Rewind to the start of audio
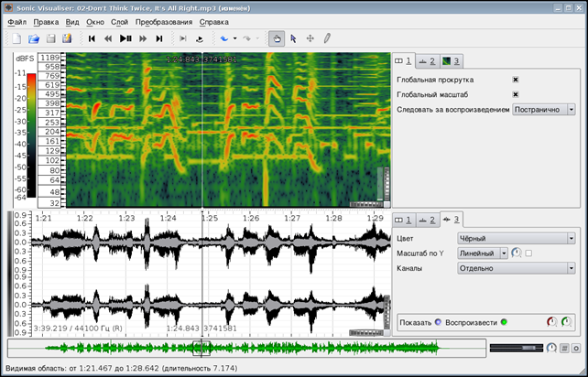Viewport: 588px width, 377px height. click(x=92, y=38)
